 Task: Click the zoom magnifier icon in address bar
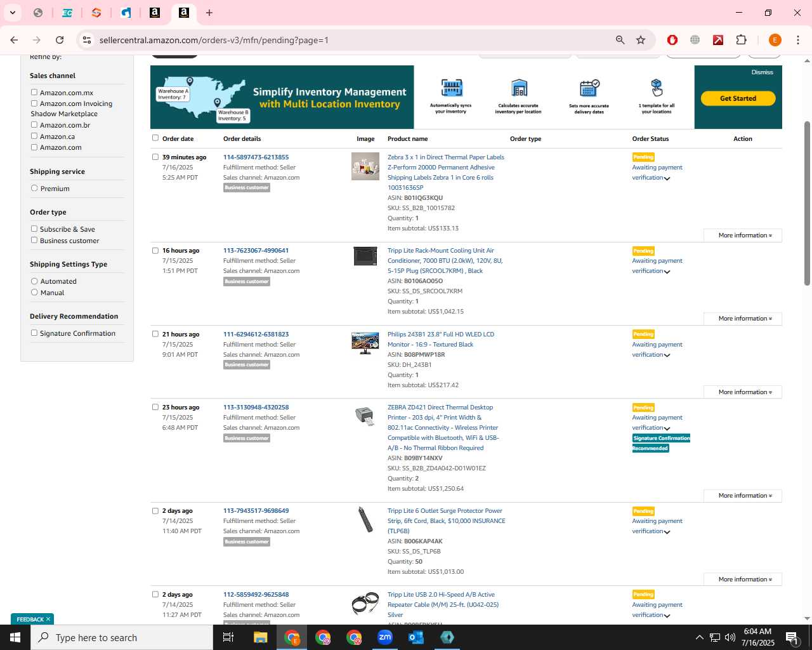tap(620, 40)
